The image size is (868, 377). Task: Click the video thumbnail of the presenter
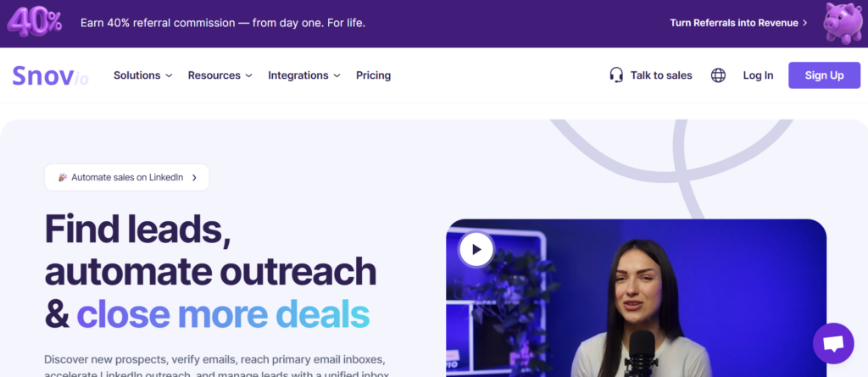coord(636,298)
